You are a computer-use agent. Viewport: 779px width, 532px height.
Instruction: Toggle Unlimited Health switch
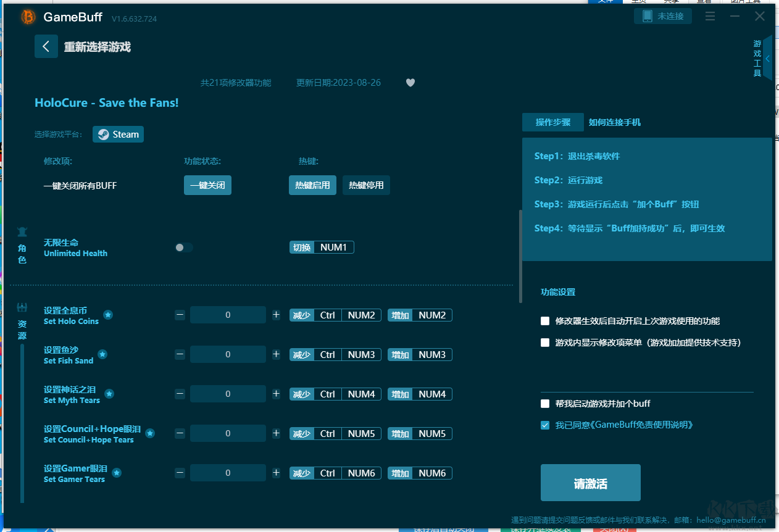point(183,247)
